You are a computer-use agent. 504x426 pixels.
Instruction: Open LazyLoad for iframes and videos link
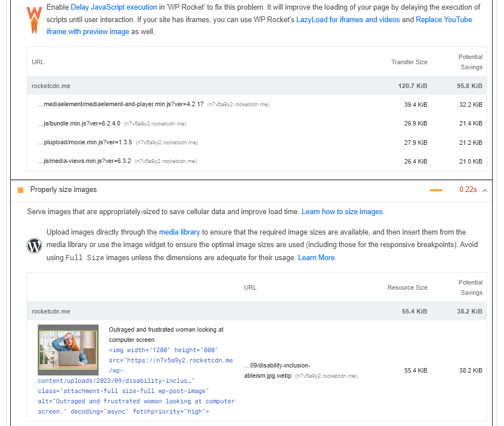(x=348, y=19)
